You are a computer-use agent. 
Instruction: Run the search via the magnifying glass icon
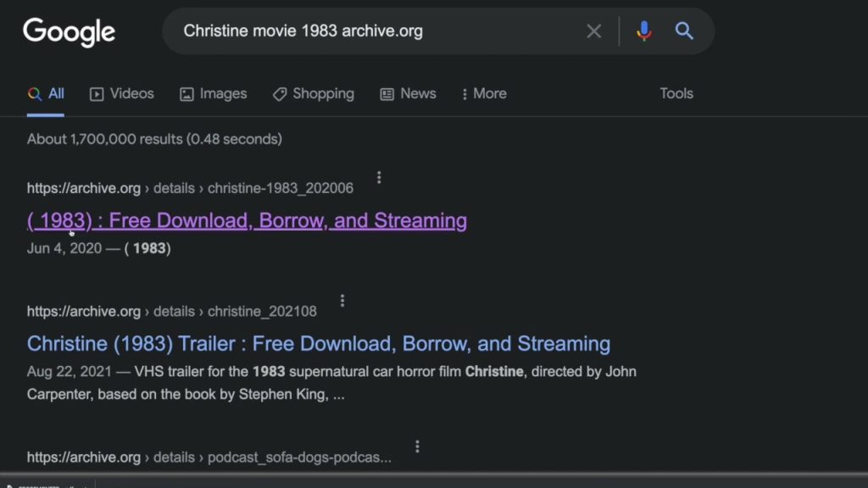pyautogui.click(x=684, y=30)
